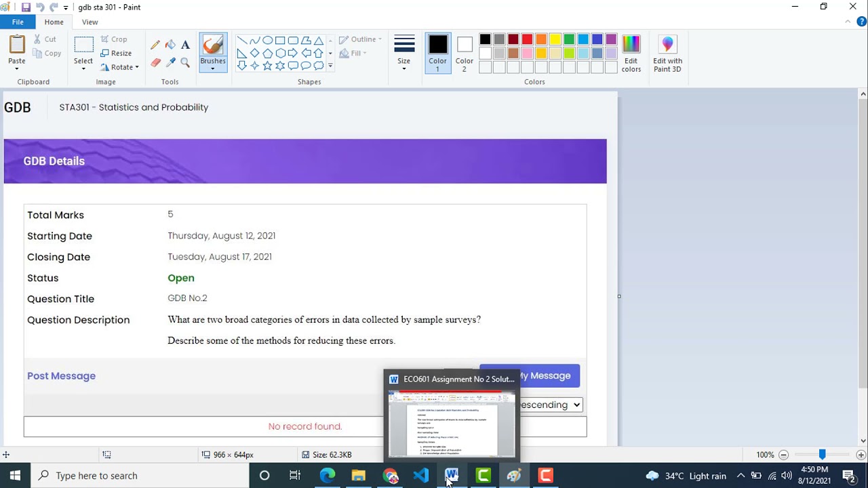Click zoom out minus button
This screenshot has height=488, width=868.
tap(783, 455)
